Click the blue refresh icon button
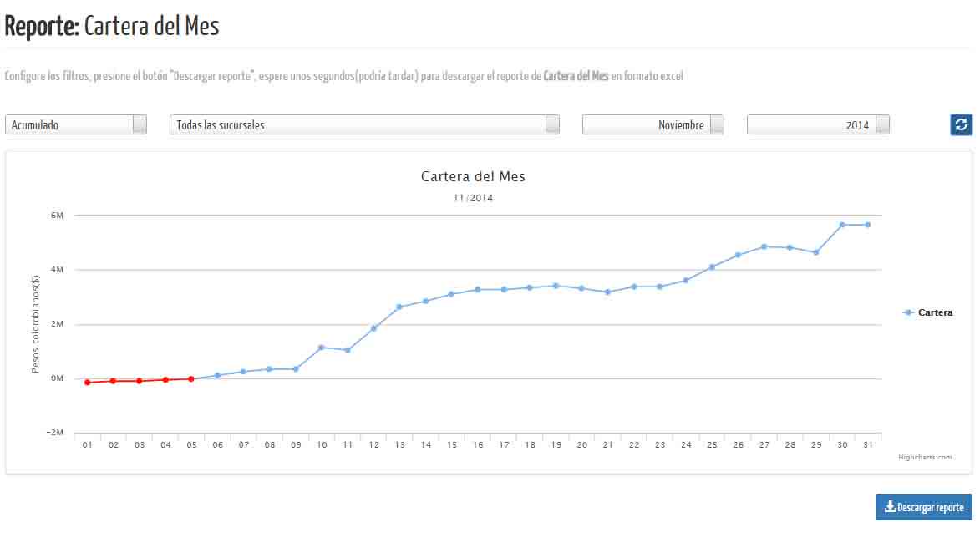 pos(961,125)
